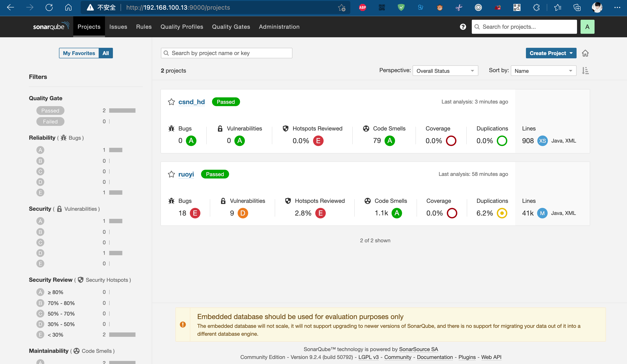Filter Reliability by rating E
627x364 pixels.
40,192
